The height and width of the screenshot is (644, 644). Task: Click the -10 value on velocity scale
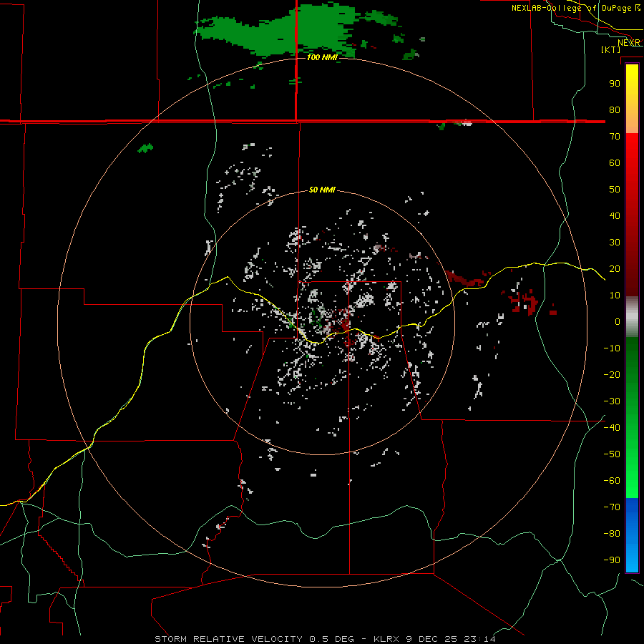(612, 348)
